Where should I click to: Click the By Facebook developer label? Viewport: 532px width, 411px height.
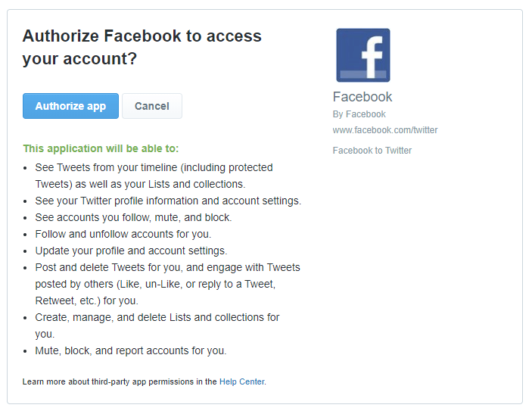(x=359, y=114)
